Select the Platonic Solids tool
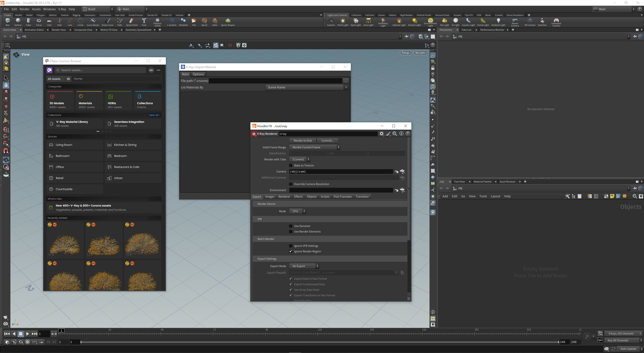 (x=157, y=22)
